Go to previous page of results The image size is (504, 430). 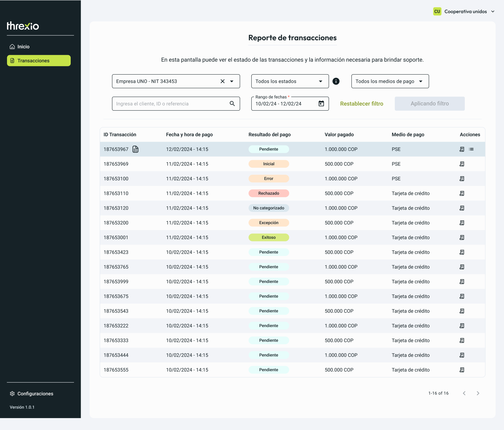[x=464, y=393]
